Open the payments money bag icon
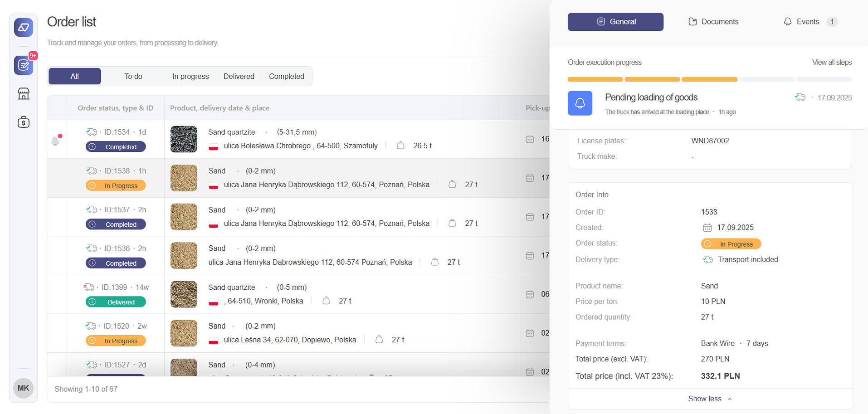 point(24,122)
